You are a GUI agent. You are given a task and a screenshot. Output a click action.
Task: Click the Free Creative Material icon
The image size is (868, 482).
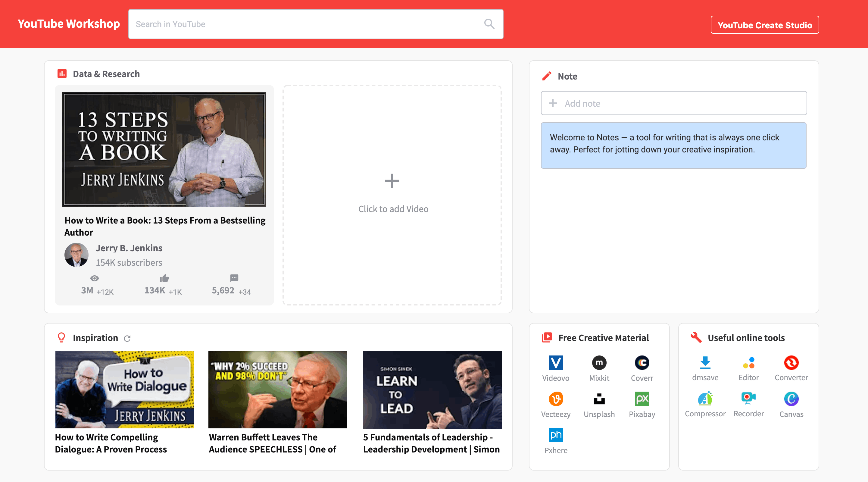click(547, 337)
